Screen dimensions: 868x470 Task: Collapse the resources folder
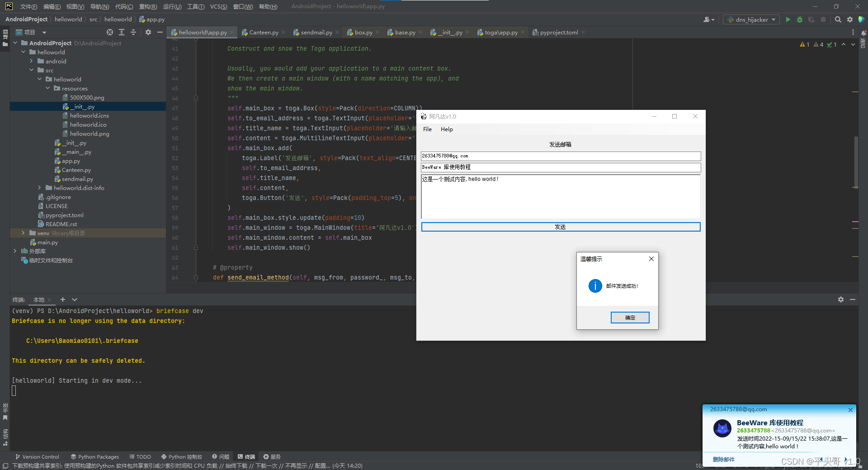pos(47,88)
